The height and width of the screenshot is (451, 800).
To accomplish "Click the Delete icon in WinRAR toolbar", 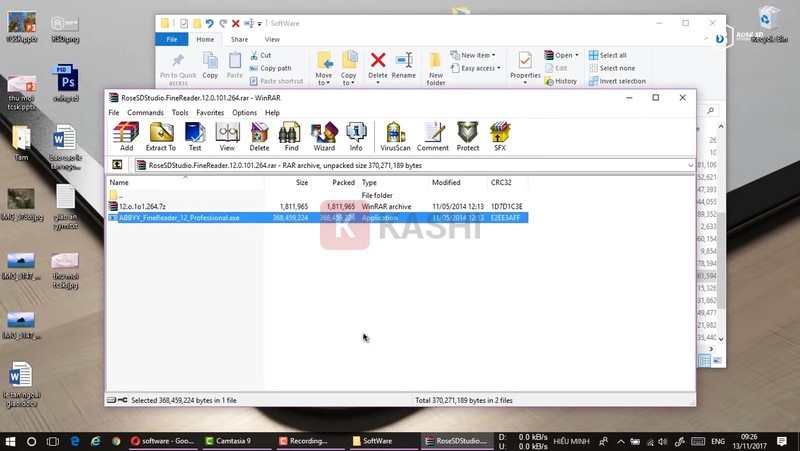I will point(259,136).
